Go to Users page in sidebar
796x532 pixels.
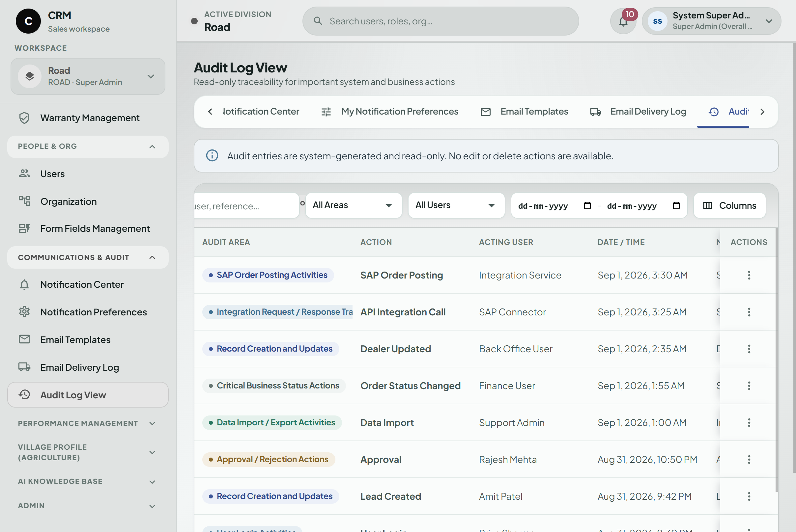coord(88,173)
